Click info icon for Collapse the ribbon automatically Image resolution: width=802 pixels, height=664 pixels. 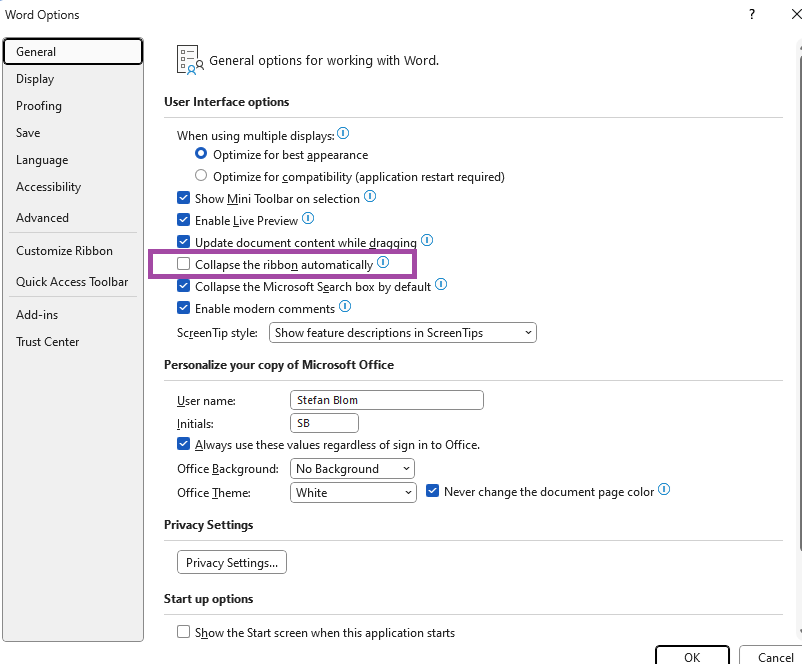383,262
